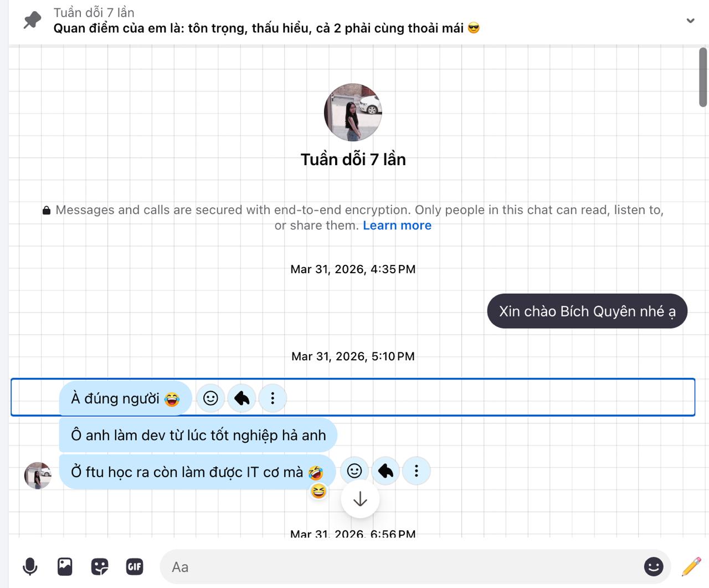Select the "Ô anh làm dev" message bubble
The height and width of the screenshot is (588, 709).
198,435
